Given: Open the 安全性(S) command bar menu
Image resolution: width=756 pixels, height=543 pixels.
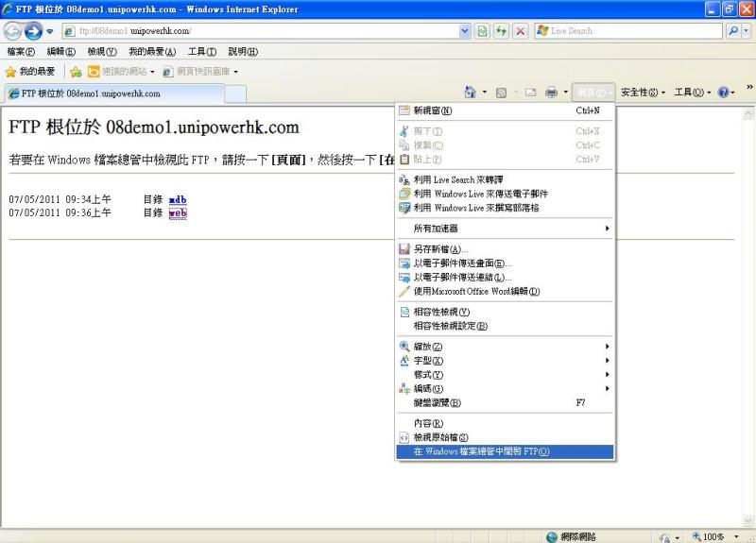Looking at the screenshot, I should click(643, 92).
